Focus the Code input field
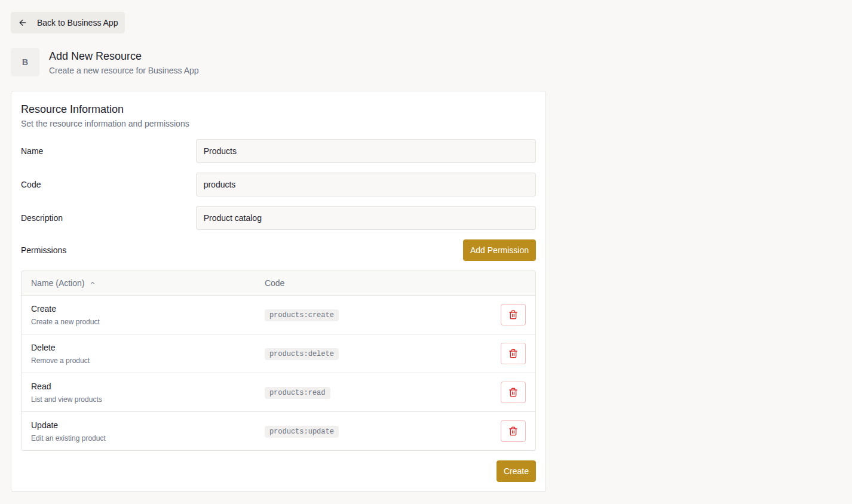Screen dimensions: 852x504 pos(366,185)
